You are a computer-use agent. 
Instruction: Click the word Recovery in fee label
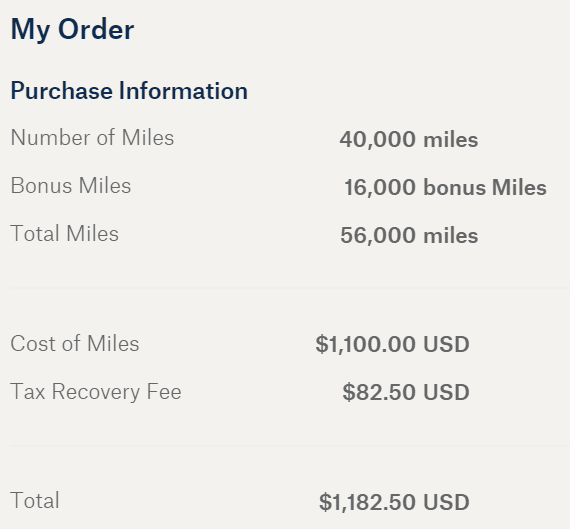click(x=96, y=392)
